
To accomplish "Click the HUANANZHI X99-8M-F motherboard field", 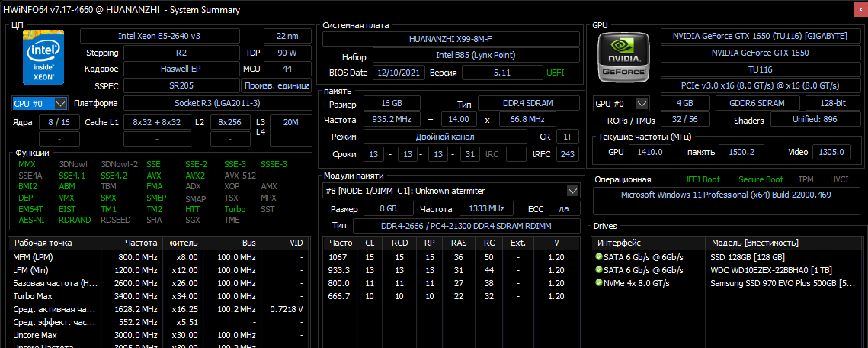I will (x=451, y=40).
